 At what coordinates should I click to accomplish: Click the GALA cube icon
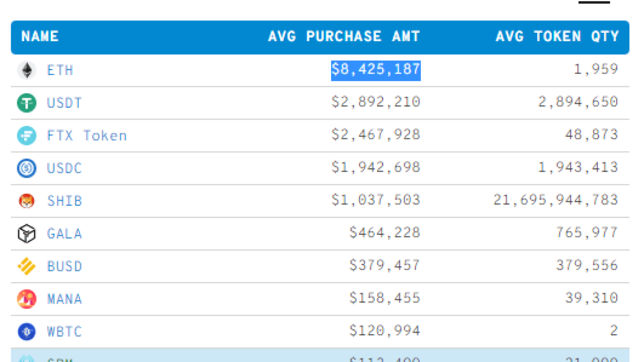click(26, 234)
